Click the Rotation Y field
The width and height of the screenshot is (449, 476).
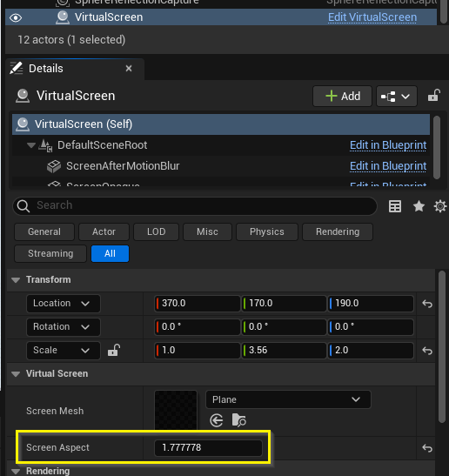coord(285,327)
